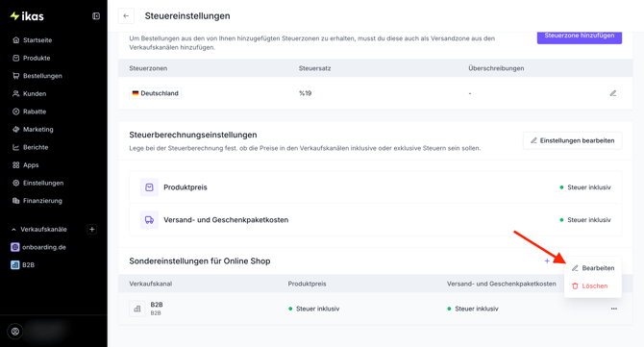
Task: Click the plus icon beside Sondereinstellungen
Action: coord(547,260)
